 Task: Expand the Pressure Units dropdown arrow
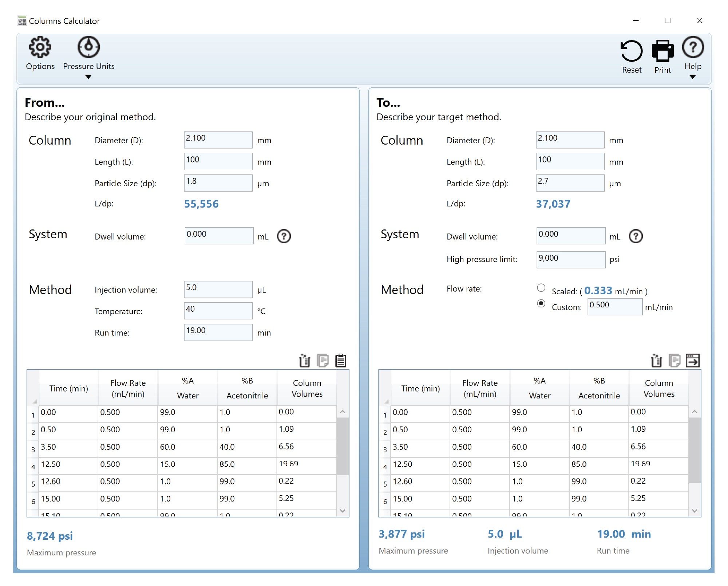pos(88,77)
